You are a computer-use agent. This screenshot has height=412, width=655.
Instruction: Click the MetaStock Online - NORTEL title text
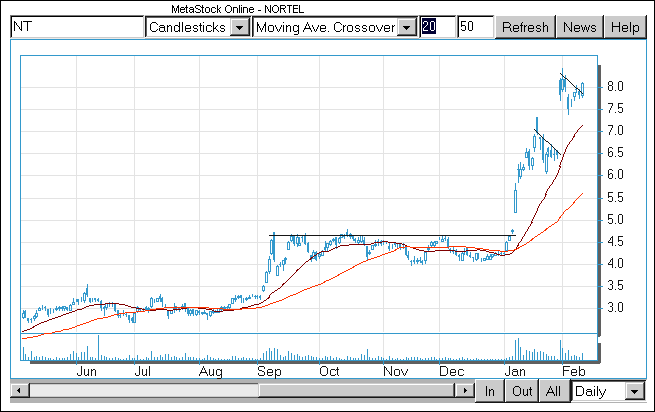(237, 9)
